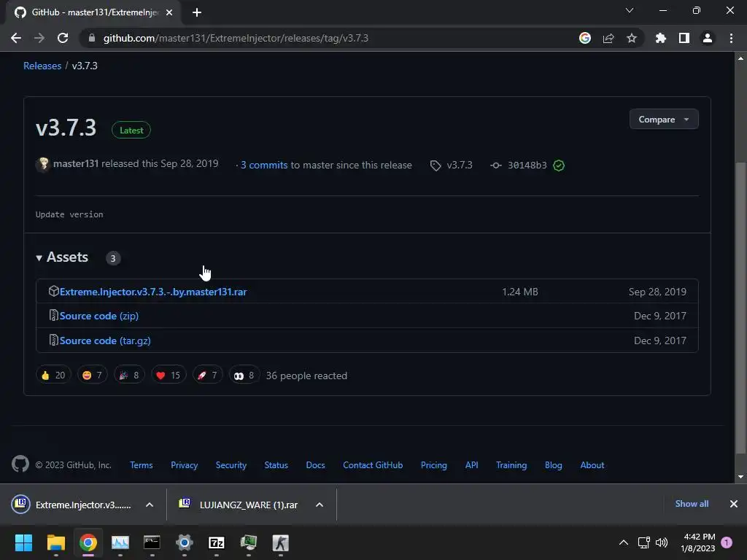Open the tab search chevron
Viewport: 747px width, 560px height.
pos(630,10)
